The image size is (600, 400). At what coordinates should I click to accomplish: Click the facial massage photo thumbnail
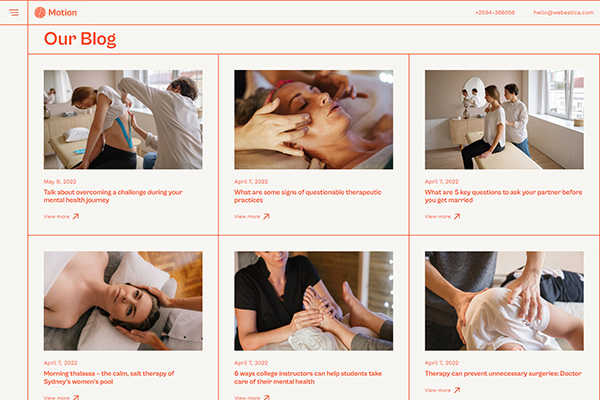pyautogui.click(x=313, y=119)
